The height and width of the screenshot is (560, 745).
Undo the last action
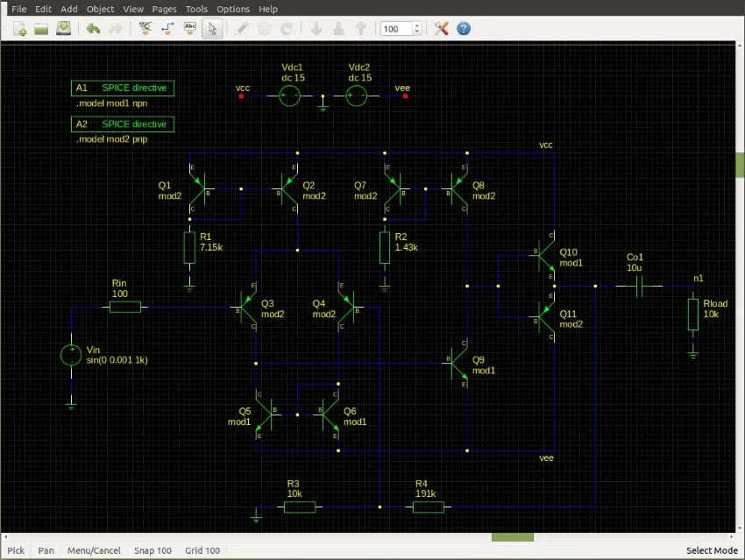pyautogui.click(x=93, y=29)
